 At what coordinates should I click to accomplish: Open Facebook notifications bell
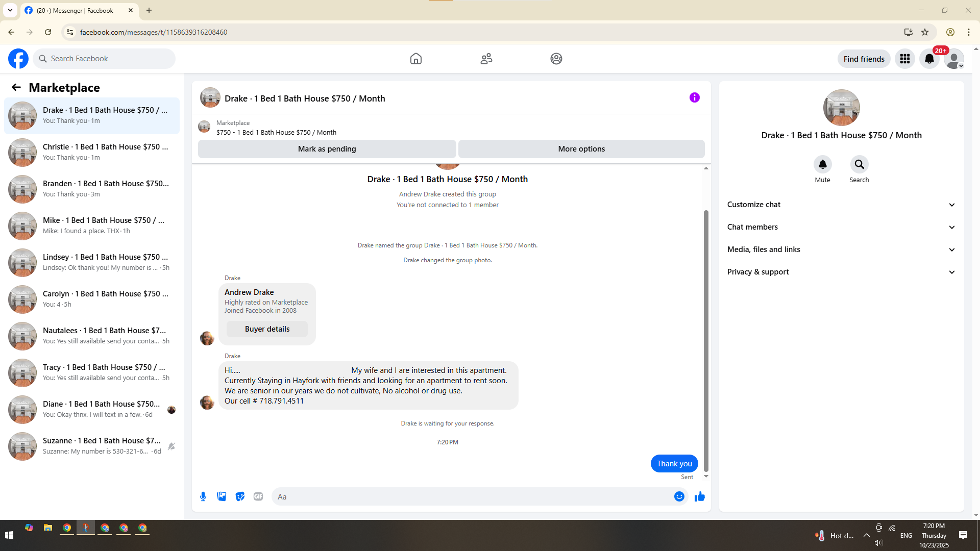pyautogui.click(x=929, y=59)
